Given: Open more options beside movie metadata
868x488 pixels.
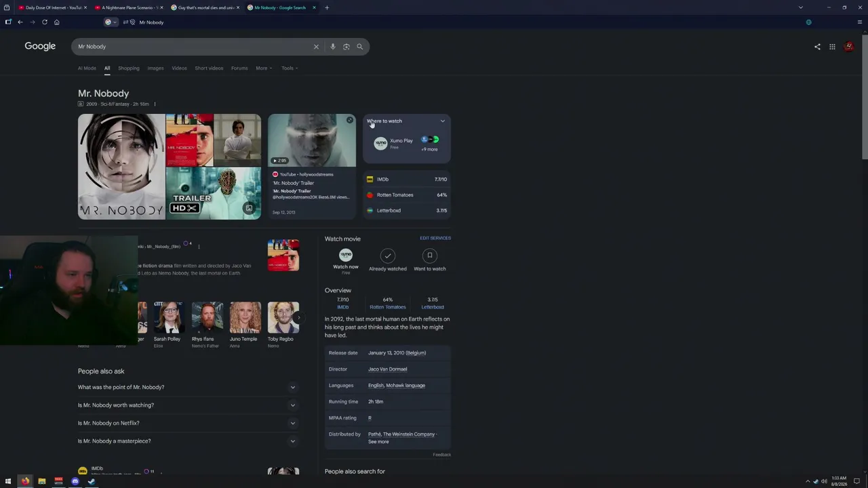Looking at the screenshot, I should [155, 104].
